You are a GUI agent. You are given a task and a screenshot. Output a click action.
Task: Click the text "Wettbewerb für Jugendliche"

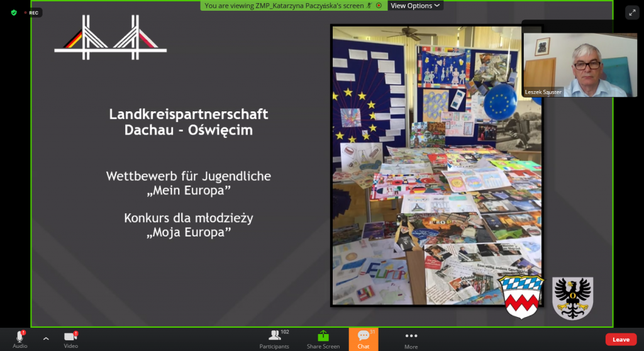tap(189, 176)
